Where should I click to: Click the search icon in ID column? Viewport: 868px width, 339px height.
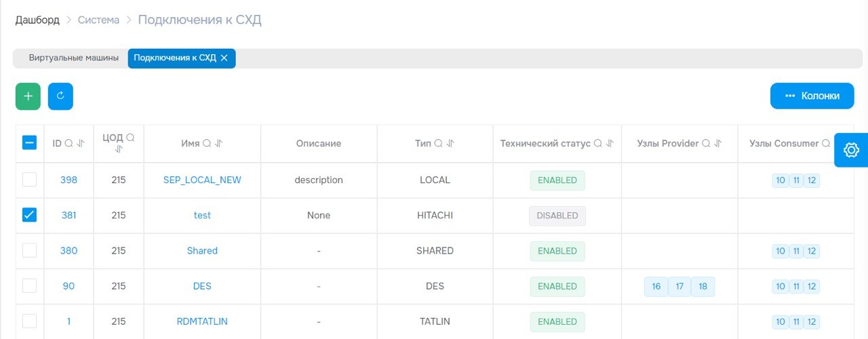click(68, 143)
